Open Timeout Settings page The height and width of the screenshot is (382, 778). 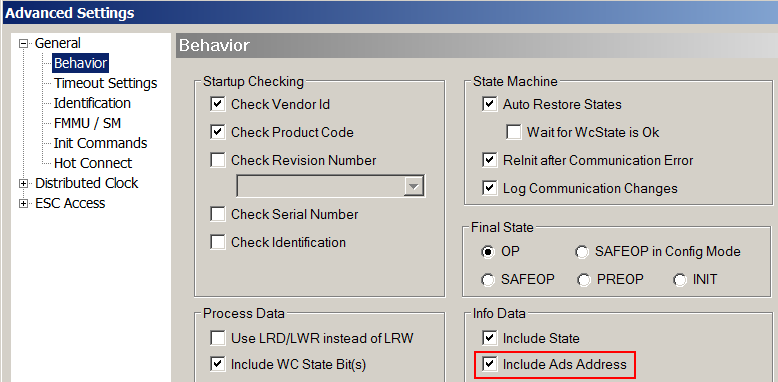105,83
